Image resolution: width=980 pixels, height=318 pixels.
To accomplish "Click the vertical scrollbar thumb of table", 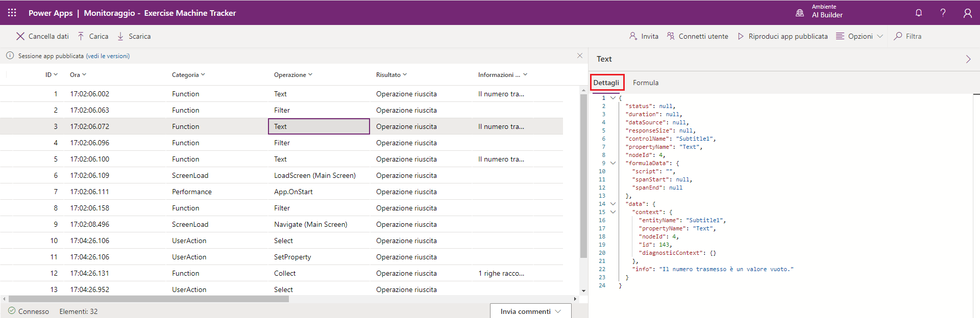I will 584,176.
